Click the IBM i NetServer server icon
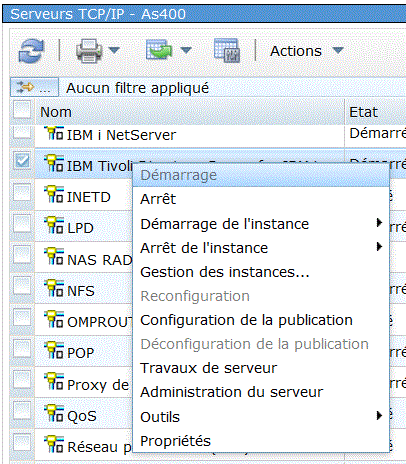406x464 pixels. point(54,133)
